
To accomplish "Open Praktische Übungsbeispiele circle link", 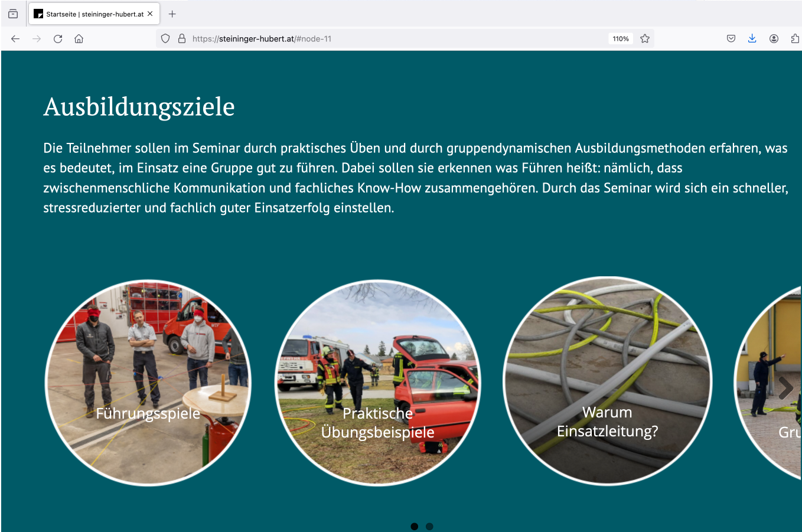I will point(378,383).
